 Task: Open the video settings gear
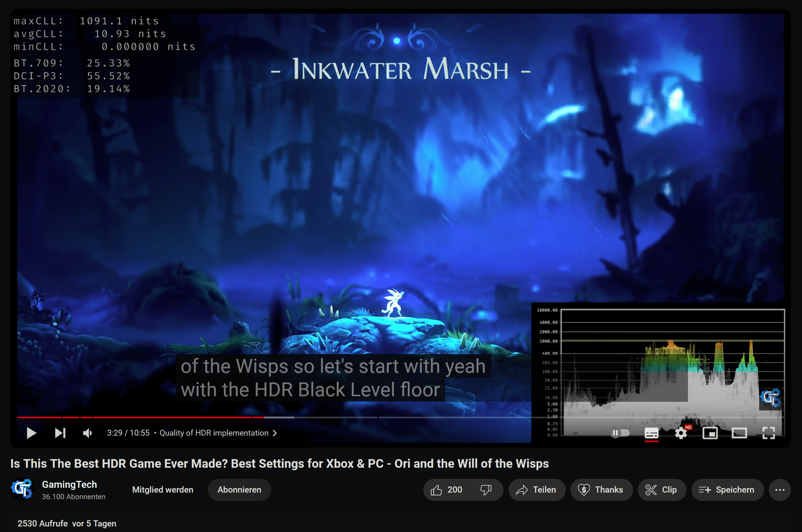[x=681, y=433]
